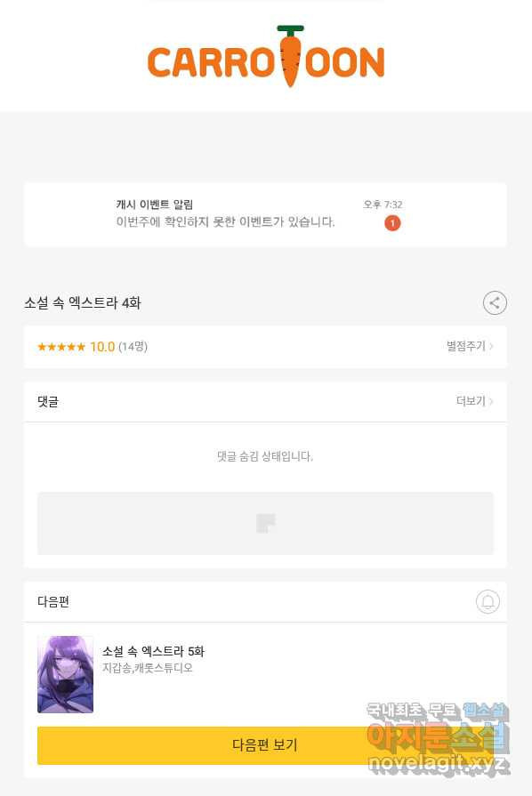Open the 별점주기 rating option

[466, 346]
